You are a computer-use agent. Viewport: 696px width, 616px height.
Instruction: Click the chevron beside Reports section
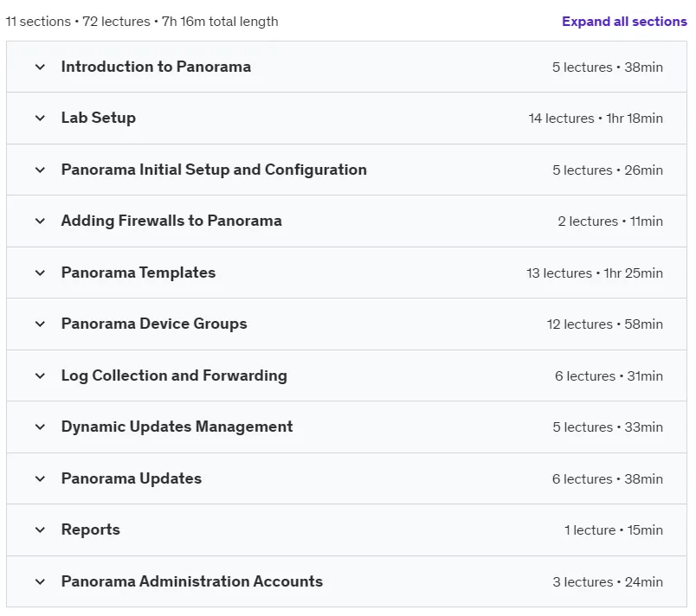click(40, 529)
